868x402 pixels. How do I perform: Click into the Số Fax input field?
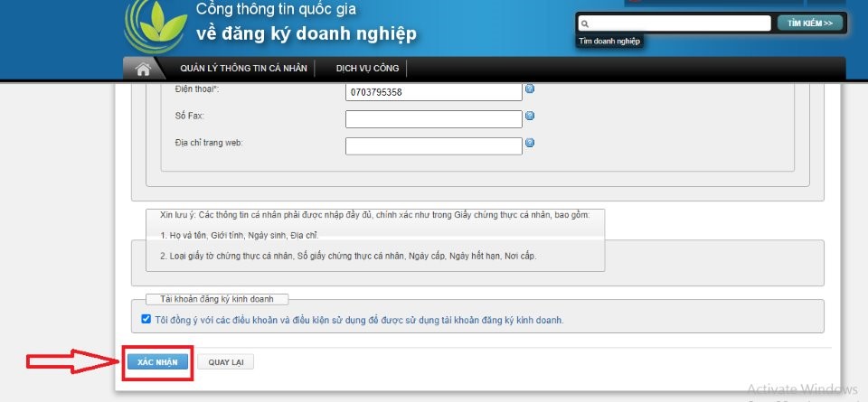[433, 119]
